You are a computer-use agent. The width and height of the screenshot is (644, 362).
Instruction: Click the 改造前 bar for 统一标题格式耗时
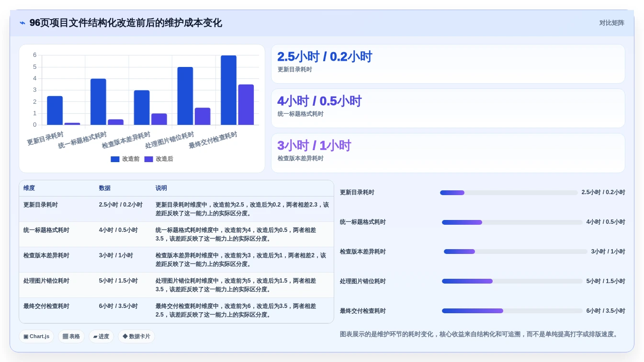(98, 102)
